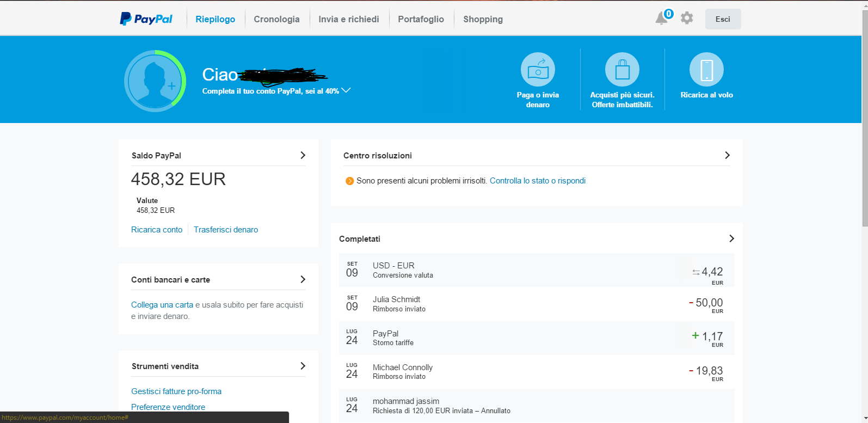The image size is (868, 423).
Task: Go to Invia e richiedi tab
Action: [x=349, y=19]
